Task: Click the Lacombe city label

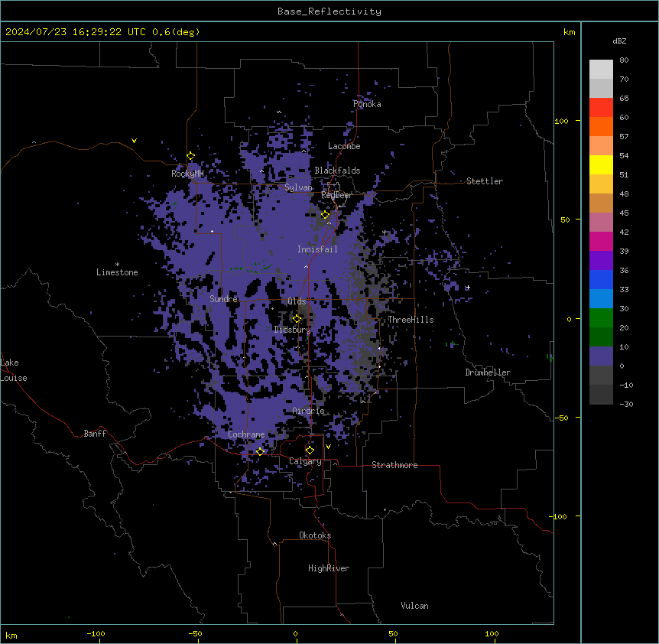Action: pyautogui.click(x=344, y=146)
